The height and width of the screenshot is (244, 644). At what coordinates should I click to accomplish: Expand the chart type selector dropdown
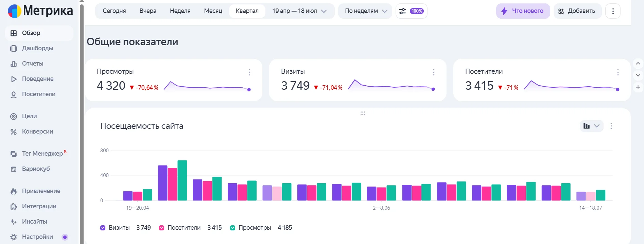(591, 126)
